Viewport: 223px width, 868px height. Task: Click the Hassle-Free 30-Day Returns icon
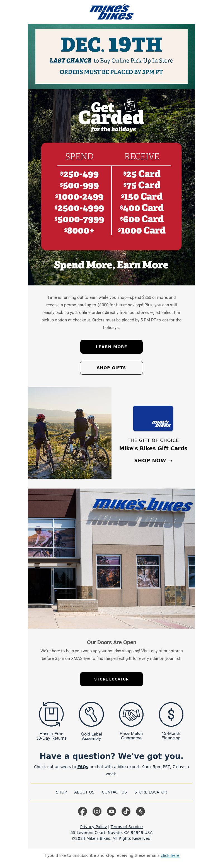click(x=52, y=714)
